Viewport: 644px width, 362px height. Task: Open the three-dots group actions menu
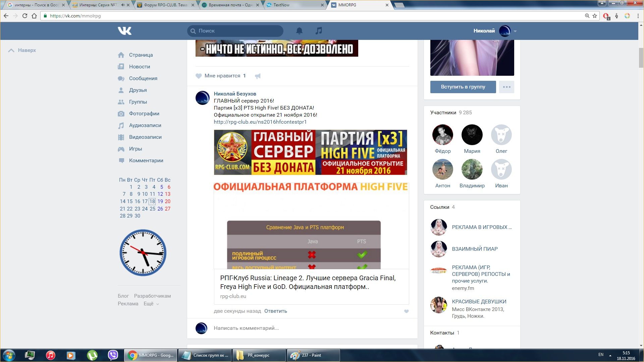pos(506,87)
